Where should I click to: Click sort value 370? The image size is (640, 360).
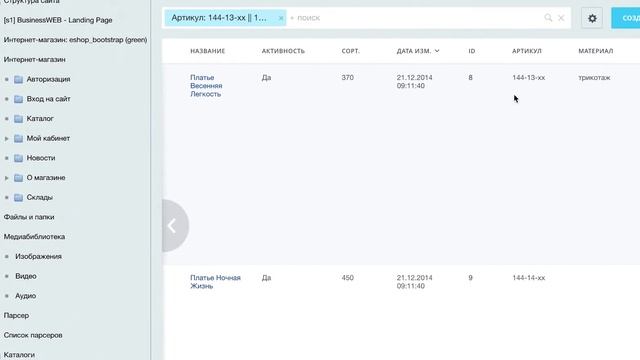tap(347, 78)
